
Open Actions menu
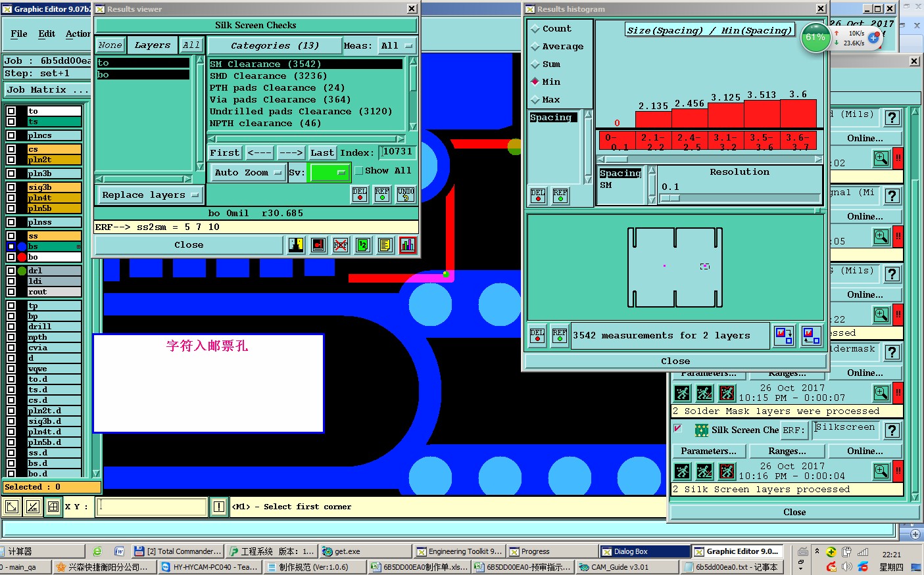[78, 34]
